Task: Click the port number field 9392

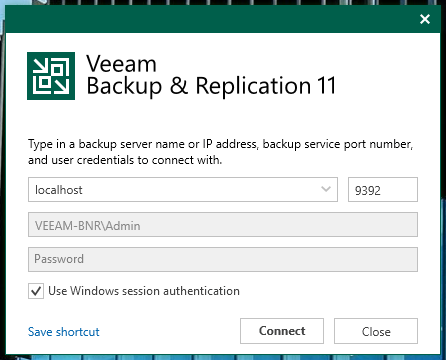Action: coord(383,190)
